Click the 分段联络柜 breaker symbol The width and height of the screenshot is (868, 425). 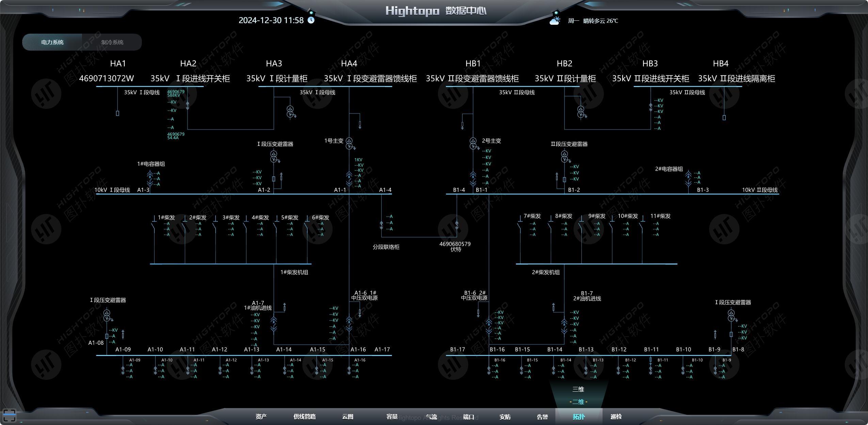click(x=381, y=225)
